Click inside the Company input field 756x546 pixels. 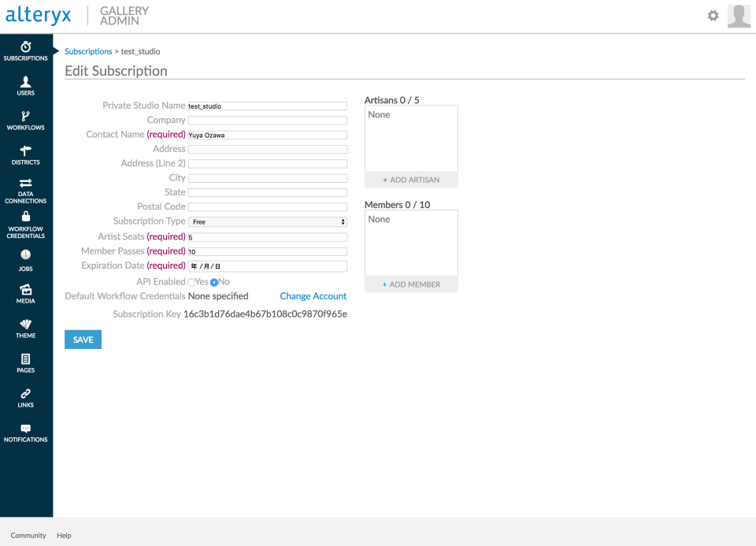click(x=267, y=120)
